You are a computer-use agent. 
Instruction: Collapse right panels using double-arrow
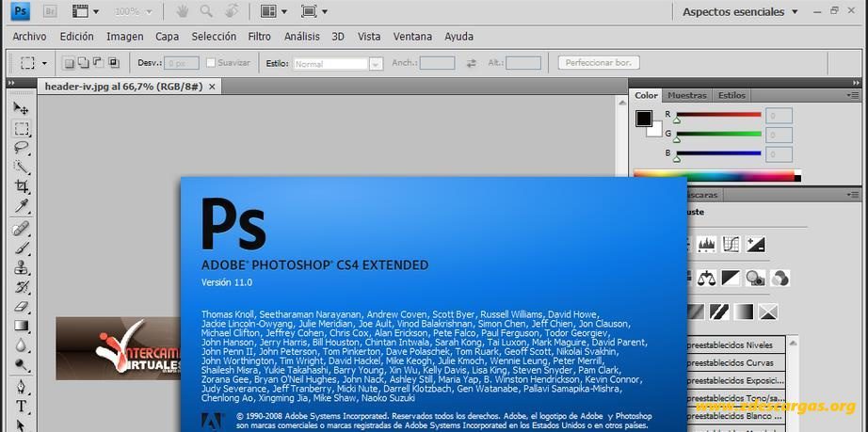[857, 83]
